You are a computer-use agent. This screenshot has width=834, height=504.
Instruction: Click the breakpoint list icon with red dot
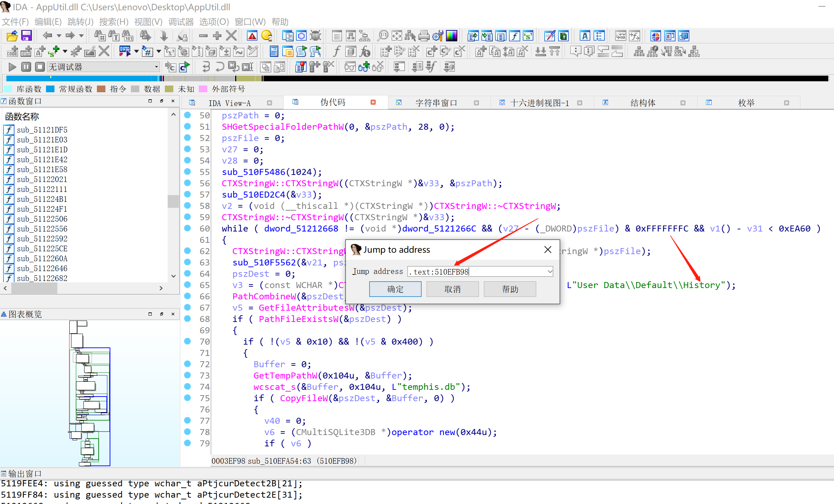pos(301,67)
